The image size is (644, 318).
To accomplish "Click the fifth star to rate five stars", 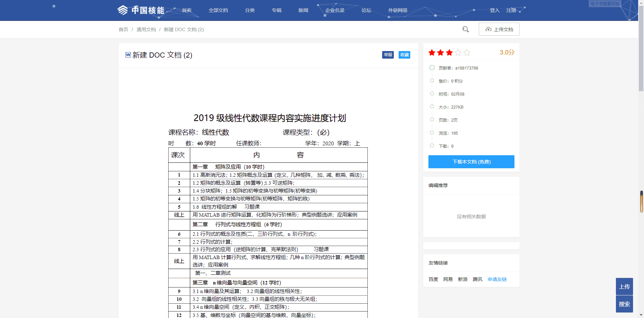I will [467, 53].
